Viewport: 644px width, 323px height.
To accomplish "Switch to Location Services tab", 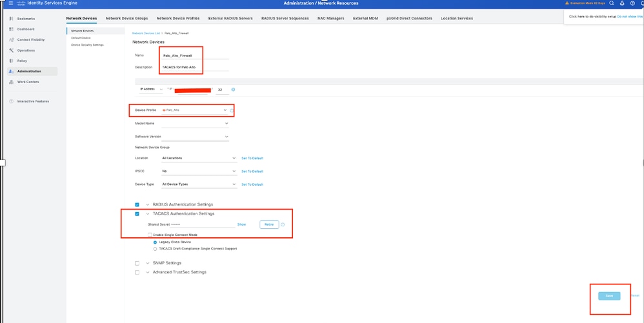I will (x=457, y=19).
